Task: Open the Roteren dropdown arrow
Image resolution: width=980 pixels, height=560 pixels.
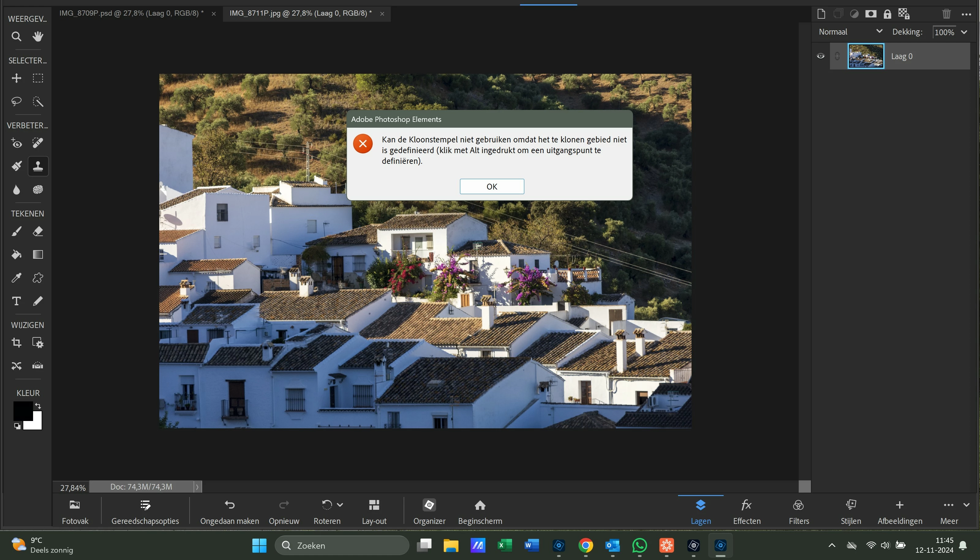Action: [340, 505]
